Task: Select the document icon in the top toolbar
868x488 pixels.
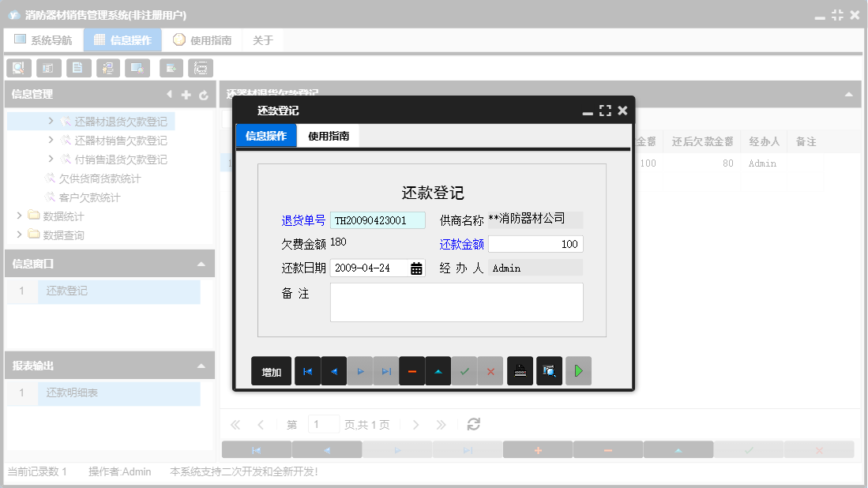Action: pos(78,68)
